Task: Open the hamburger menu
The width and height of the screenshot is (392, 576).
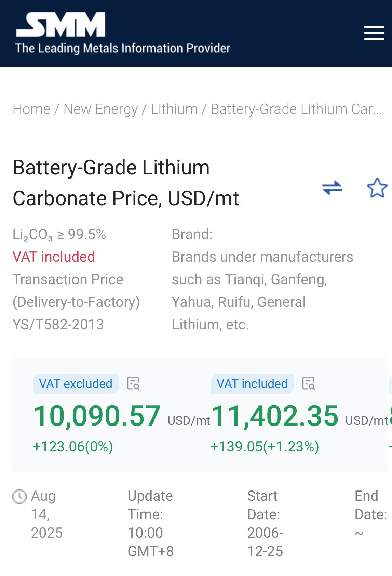Action: (374, 33)
